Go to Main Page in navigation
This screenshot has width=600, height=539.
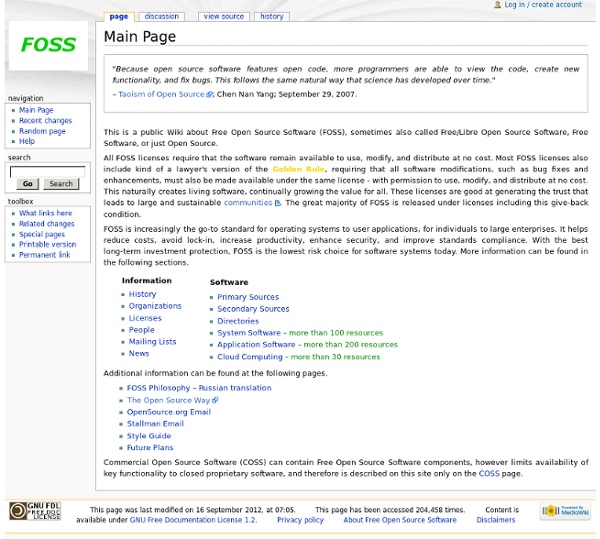(36, 110)
